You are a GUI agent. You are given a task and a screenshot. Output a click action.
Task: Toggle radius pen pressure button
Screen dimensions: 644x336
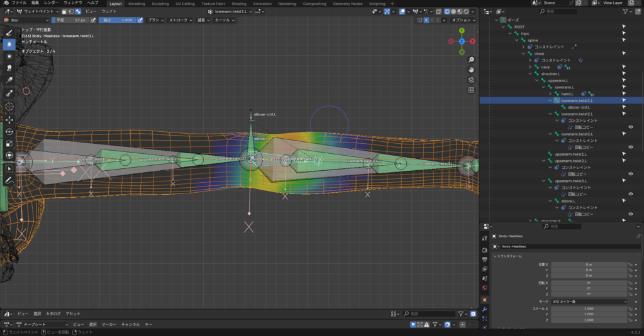[92, 20]
